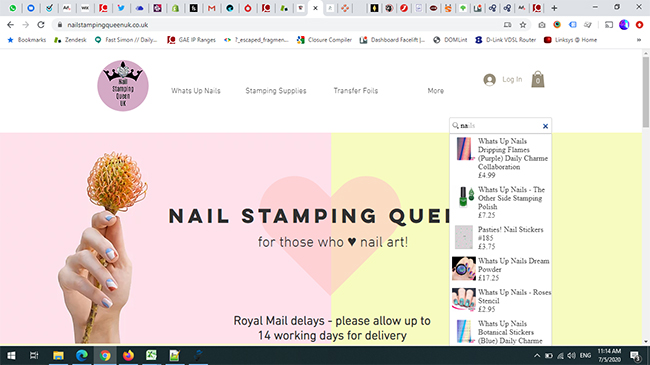Open the Whats Up Nails menu
The image size is (650, 365).
pos(196,91)
